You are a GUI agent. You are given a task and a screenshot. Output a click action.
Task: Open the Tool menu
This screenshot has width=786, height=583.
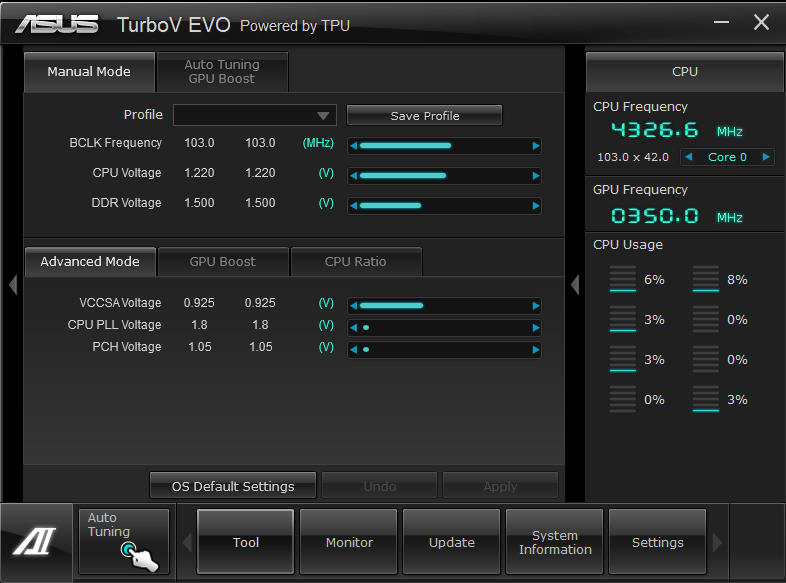246,542
